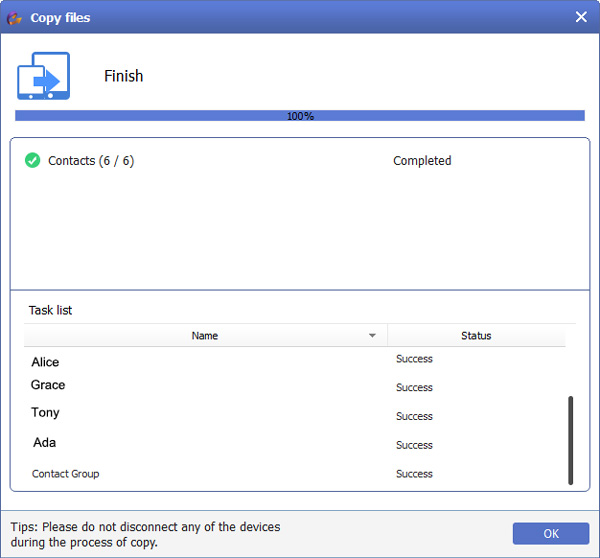Sort the list by Name column header
The width and height of the screenshot is (600, 558).
point(204,336)
